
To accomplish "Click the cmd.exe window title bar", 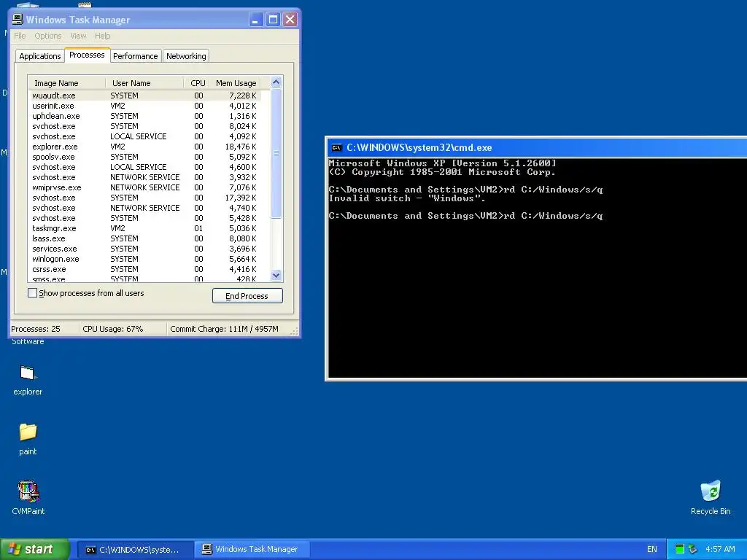I will (x=538, y=147).
